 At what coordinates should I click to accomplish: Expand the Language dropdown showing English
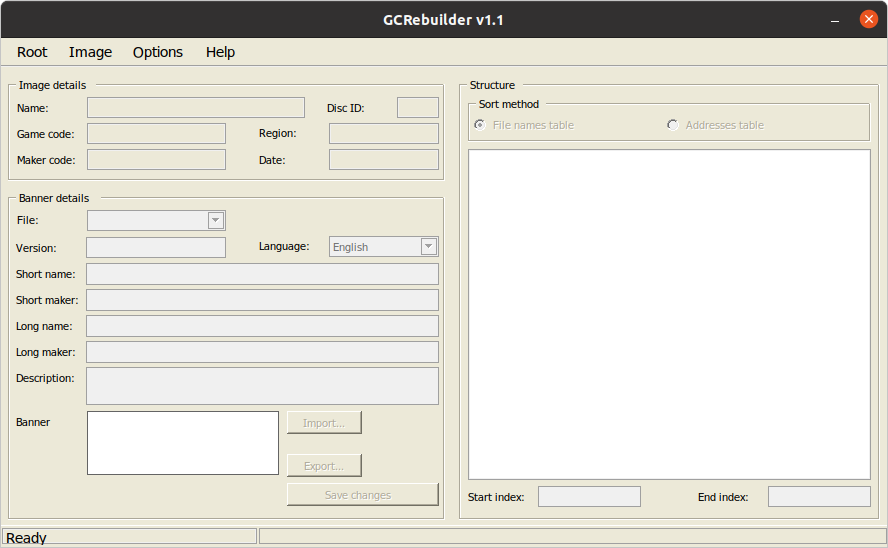point(428,247)
